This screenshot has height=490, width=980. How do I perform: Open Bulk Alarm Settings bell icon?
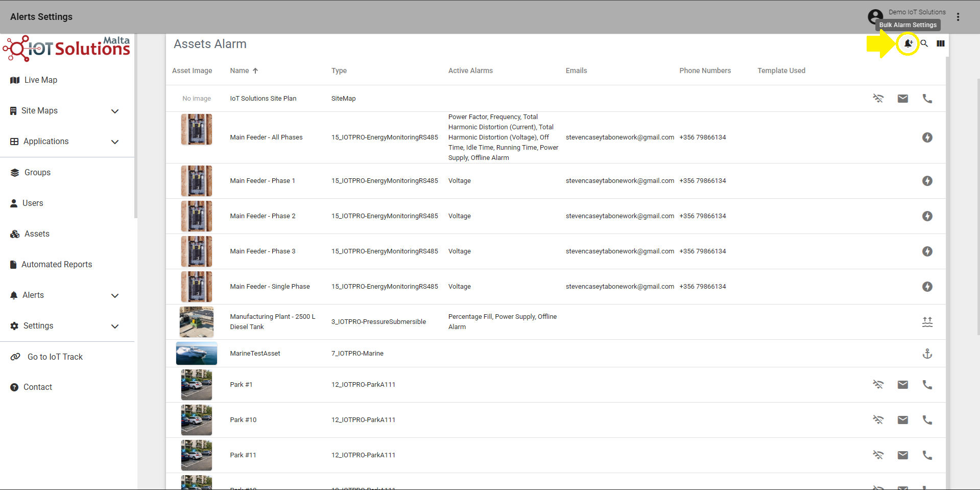(x=908, y=43)
